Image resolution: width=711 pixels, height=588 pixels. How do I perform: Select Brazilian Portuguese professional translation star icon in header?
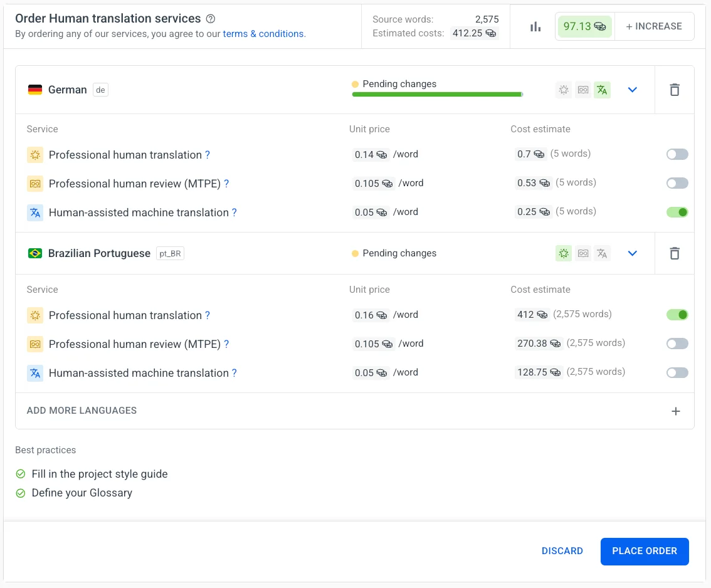[x=564, y=253]
